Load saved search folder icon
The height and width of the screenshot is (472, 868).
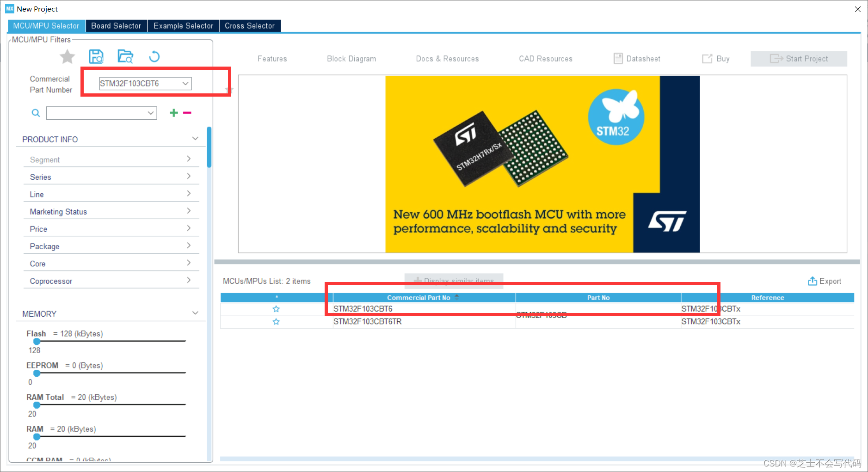pyautogui.click(x=125, y=57)
